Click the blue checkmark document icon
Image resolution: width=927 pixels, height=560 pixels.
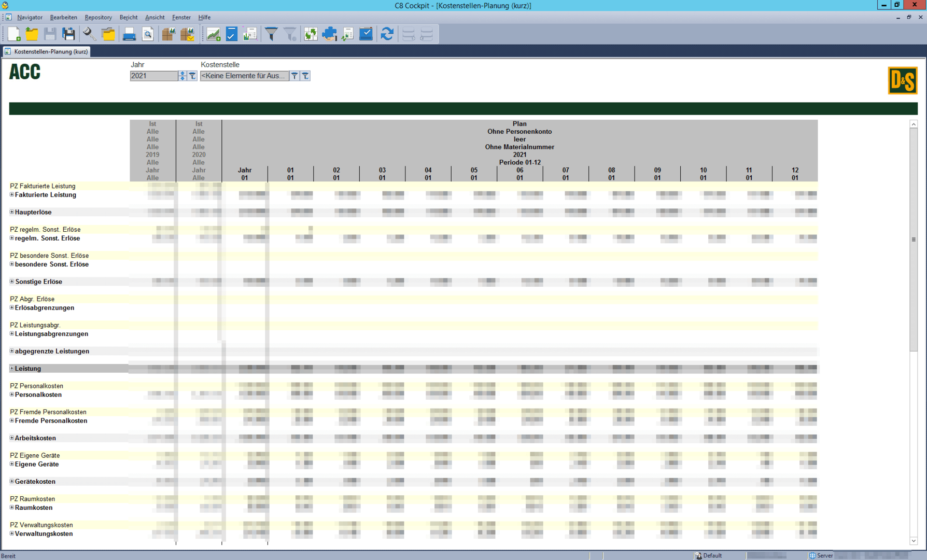click(231, 34)
